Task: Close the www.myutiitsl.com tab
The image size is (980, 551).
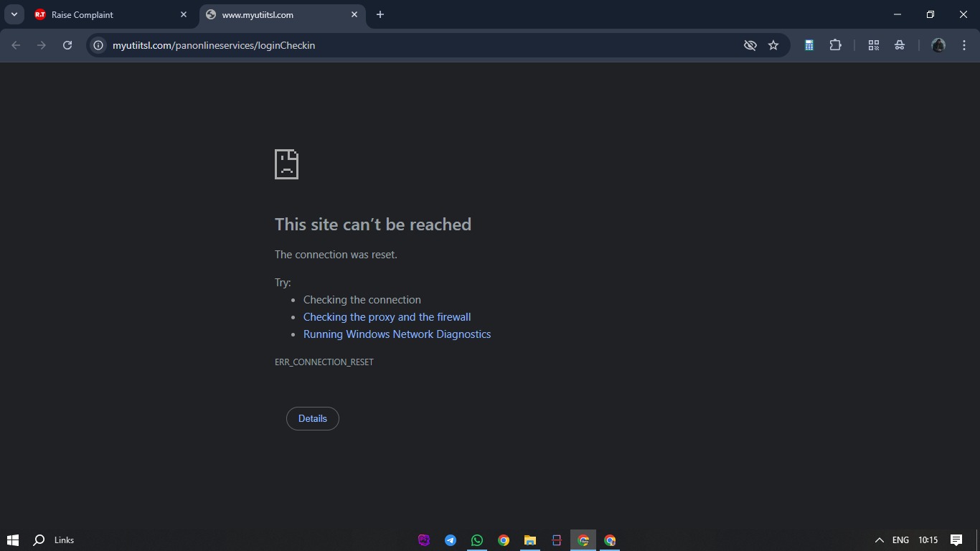Action: pos(354,14)
